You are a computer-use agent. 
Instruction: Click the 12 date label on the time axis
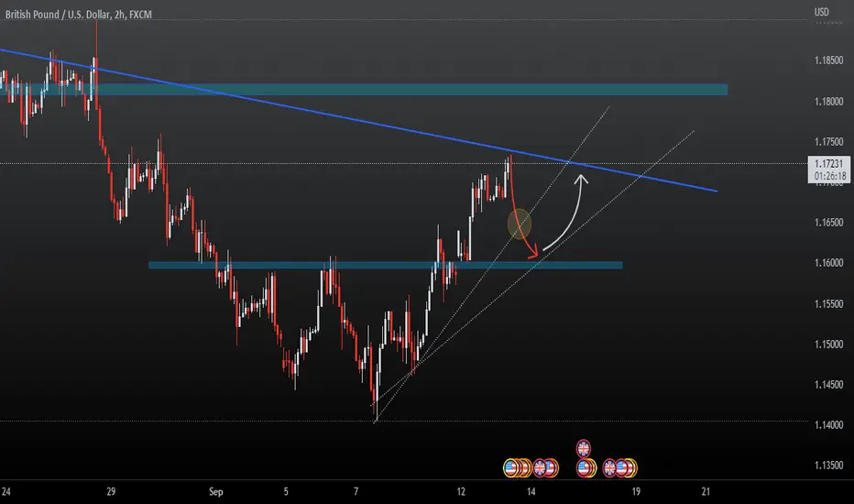(461, 491)
